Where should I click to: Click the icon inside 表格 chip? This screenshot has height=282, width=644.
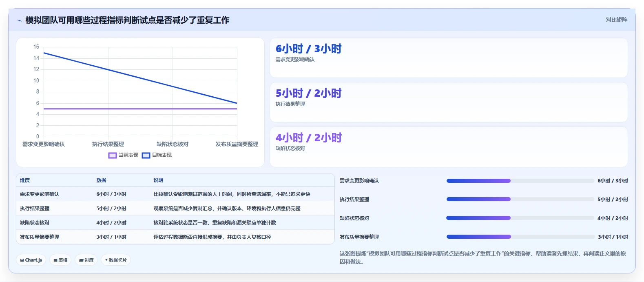[x=55, y=260]
